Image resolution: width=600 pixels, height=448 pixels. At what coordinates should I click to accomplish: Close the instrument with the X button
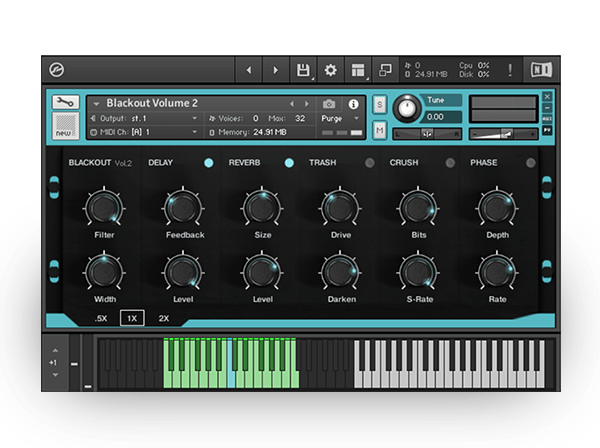coord(547,96)
